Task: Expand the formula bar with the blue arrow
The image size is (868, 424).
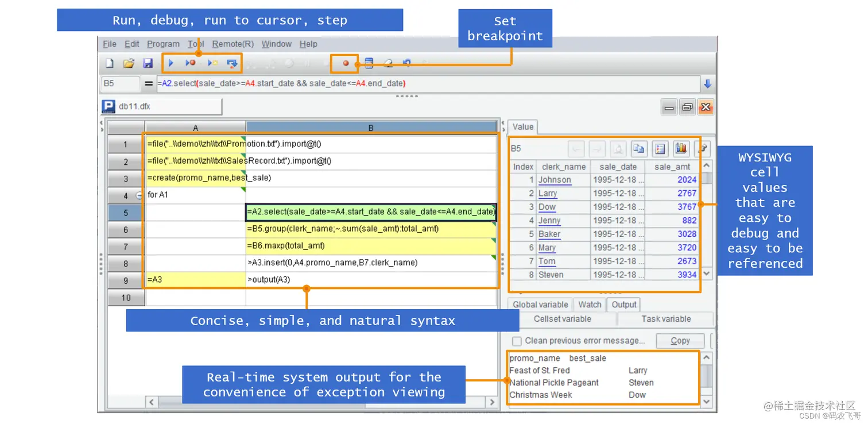Action: [x=707, y=84]
